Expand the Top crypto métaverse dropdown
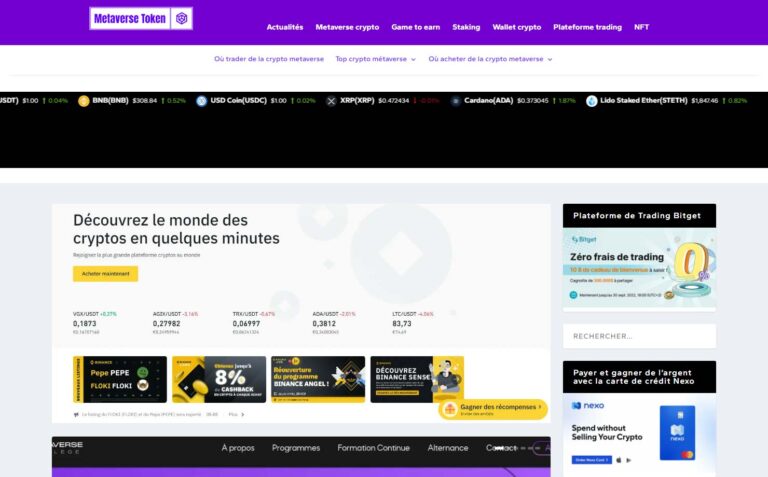This screenshot has width=768, height=477. pos(375,59)
